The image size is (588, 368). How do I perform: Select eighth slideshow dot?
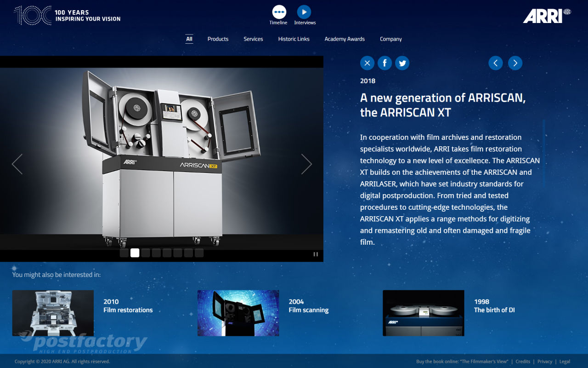pyautogui.click(x=199, y=253)
